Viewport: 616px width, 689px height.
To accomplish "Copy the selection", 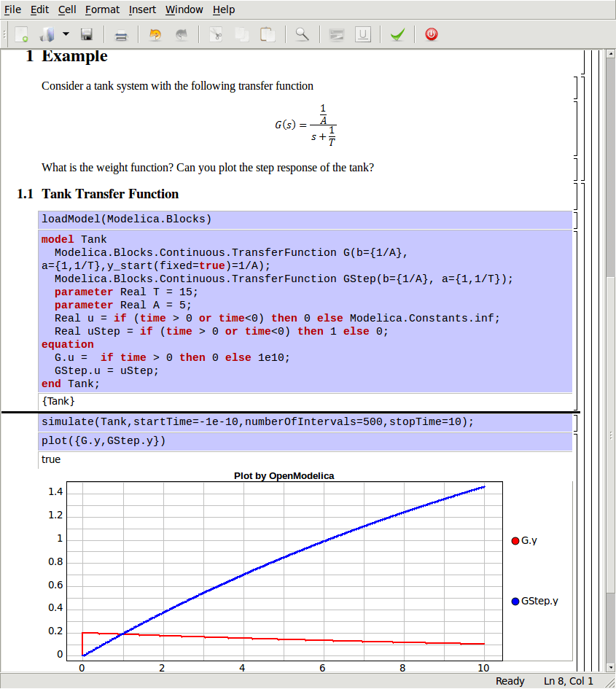I will 241,34.
